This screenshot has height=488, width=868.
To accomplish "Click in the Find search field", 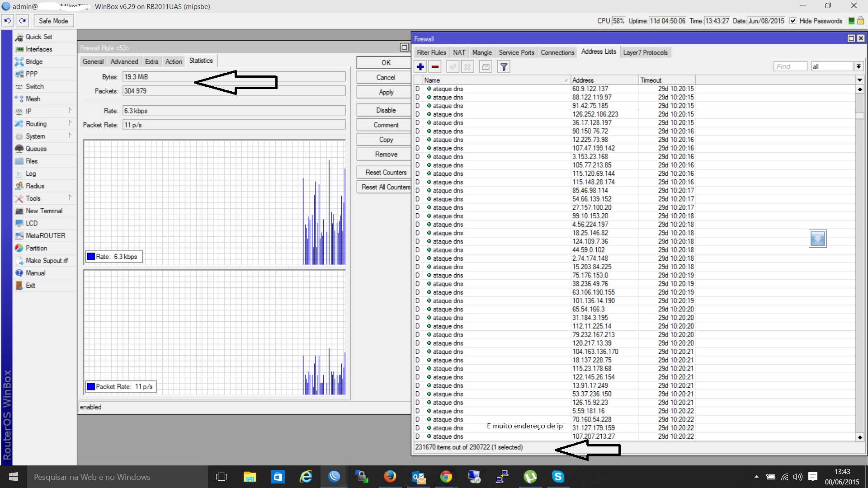I will tap(790, 66).
